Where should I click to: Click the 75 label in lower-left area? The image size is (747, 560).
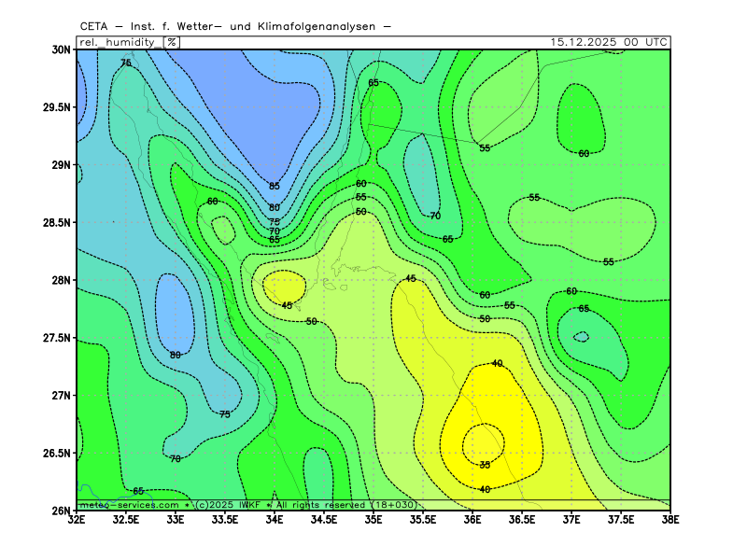pyautogui.click(x=225, y=414)
